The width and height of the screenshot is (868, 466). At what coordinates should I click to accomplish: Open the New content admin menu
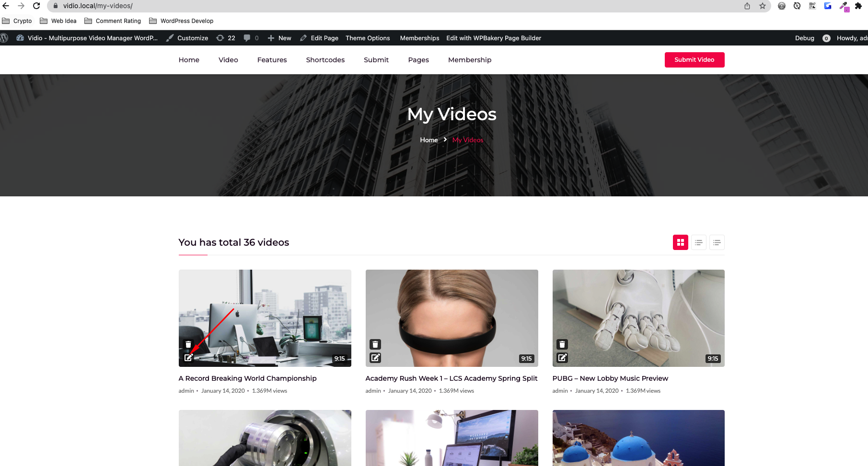(x=279, y=38)
